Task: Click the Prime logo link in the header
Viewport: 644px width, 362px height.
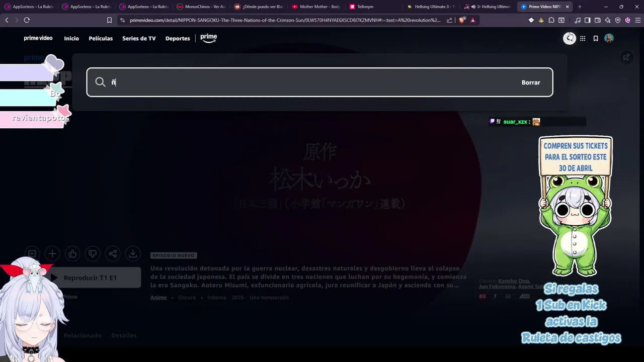Action: [x=208, y=38]
